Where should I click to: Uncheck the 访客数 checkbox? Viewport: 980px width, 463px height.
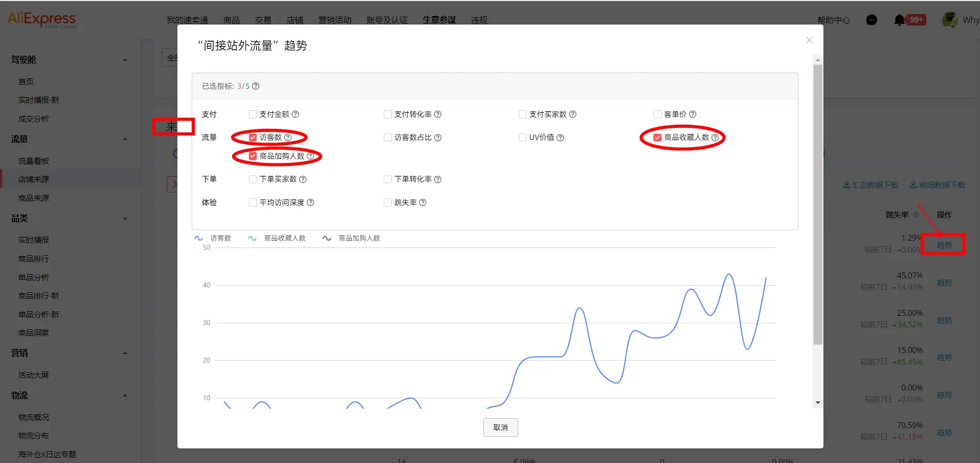tap(253, 138)
